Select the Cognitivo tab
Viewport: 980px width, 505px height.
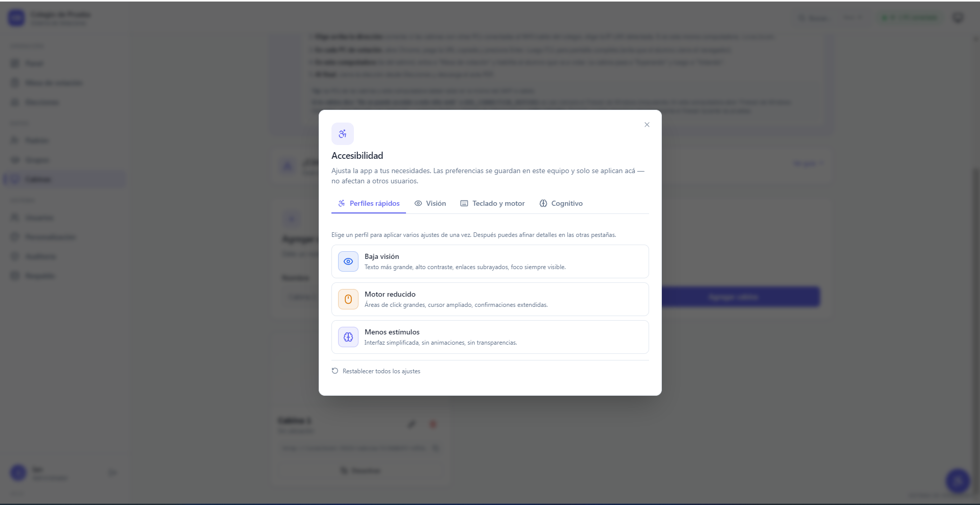[561, 203]
